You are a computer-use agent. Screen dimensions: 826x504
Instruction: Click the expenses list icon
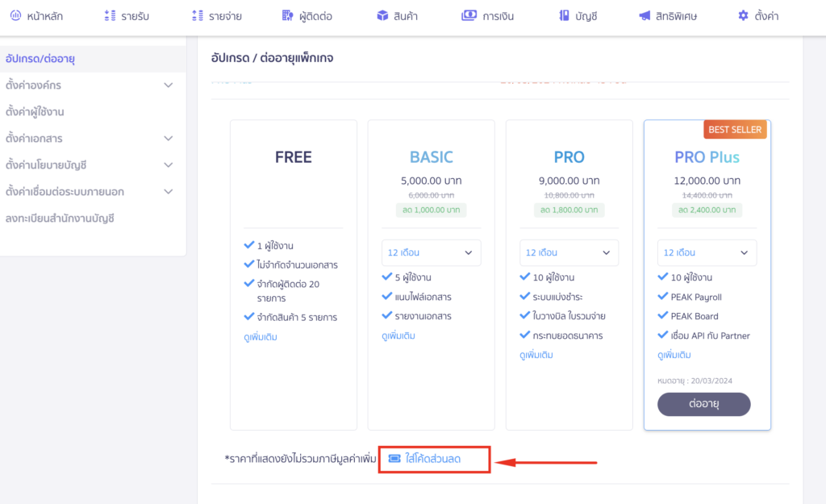198,16
